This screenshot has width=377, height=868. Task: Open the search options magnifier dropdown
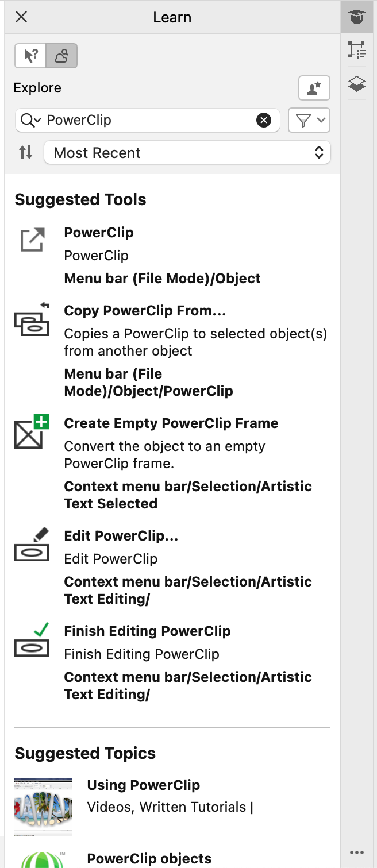click(x=30, y=120)
